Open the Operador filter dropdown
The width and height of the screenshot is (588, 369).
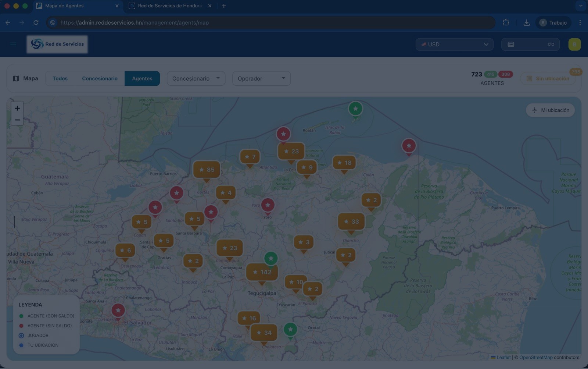261,78
